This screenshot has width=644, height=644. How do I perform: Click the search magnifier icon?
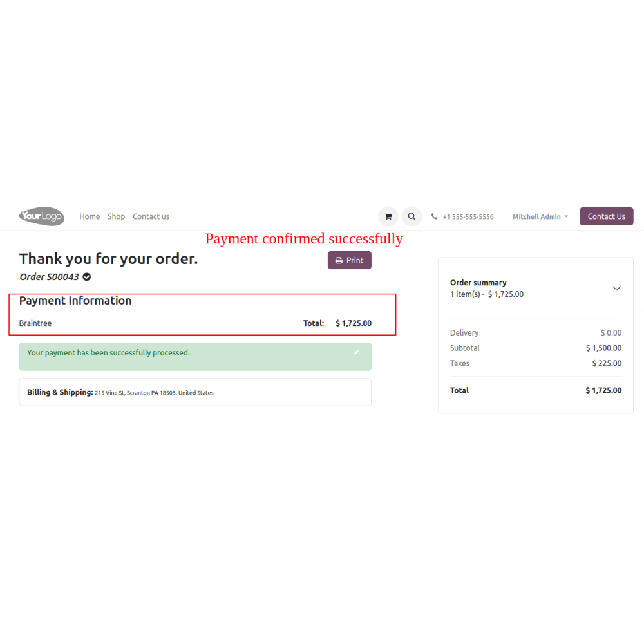coord(412,217)
